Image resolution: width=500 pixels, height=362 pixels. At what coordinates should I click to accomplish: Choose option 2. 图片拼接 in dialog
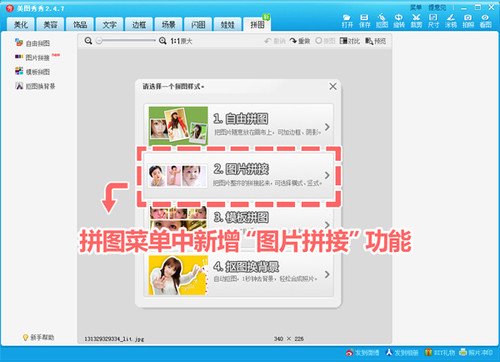pyautogui.click(x=239, y=175)
